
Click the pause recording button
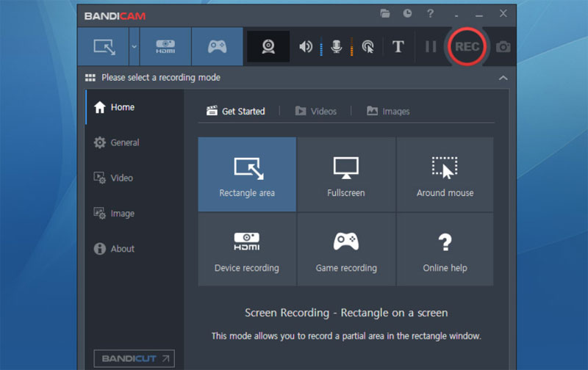[431, 47]
